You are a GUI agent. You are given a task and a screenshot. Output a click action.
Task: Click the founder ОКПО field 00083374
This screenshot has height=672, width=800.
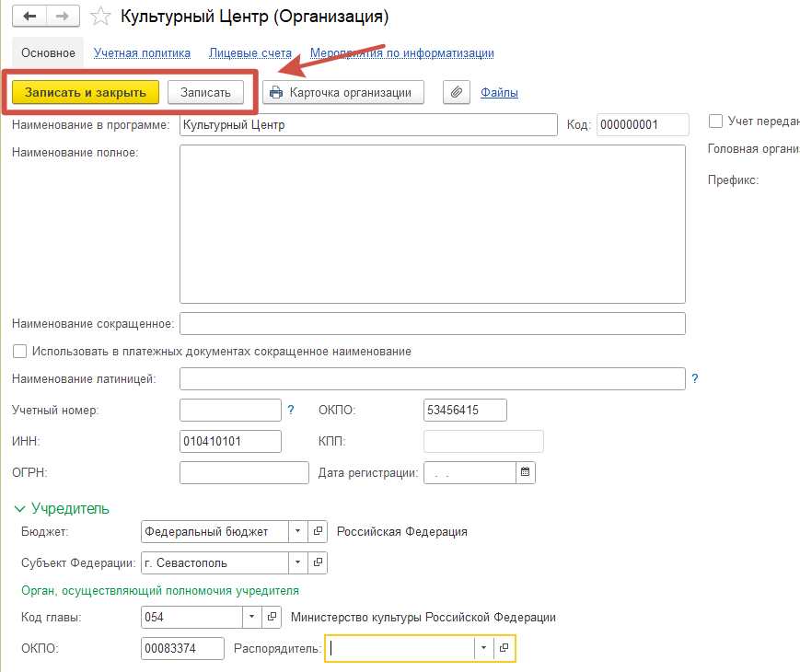point(182,648)
